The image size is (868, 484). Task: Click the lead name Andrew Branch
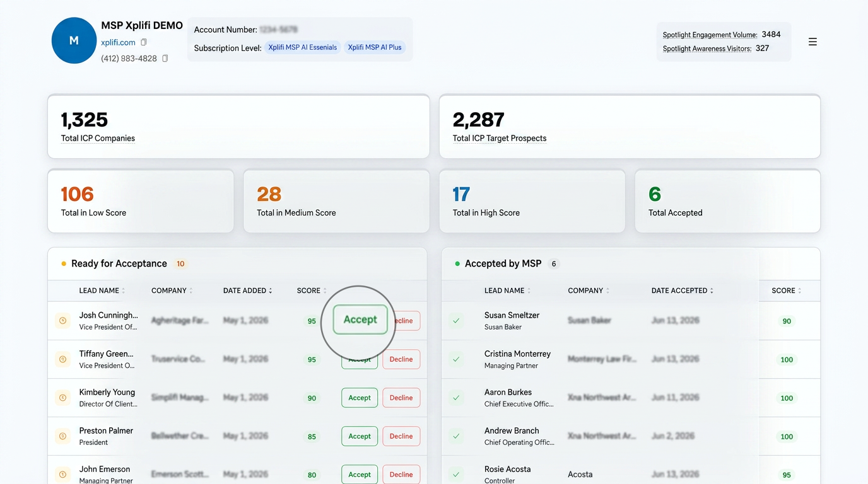tap(512, 430)
